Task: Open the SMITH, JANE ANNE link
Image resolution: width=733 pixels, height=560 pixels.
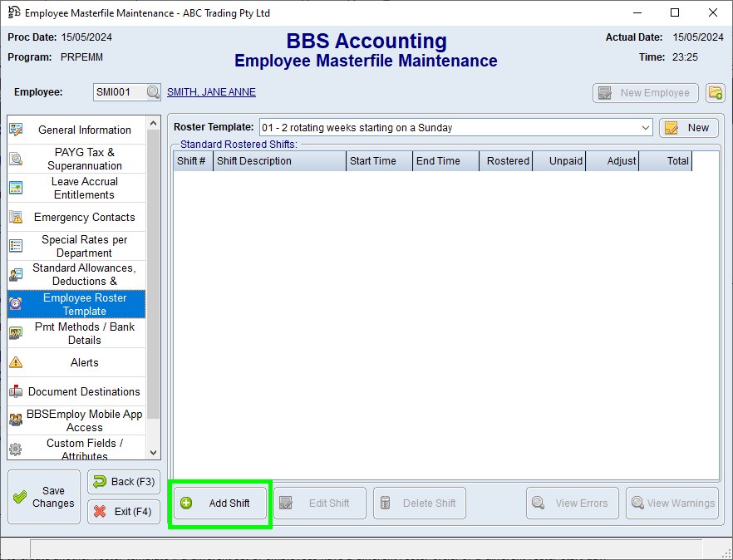Action: [211, 92]
